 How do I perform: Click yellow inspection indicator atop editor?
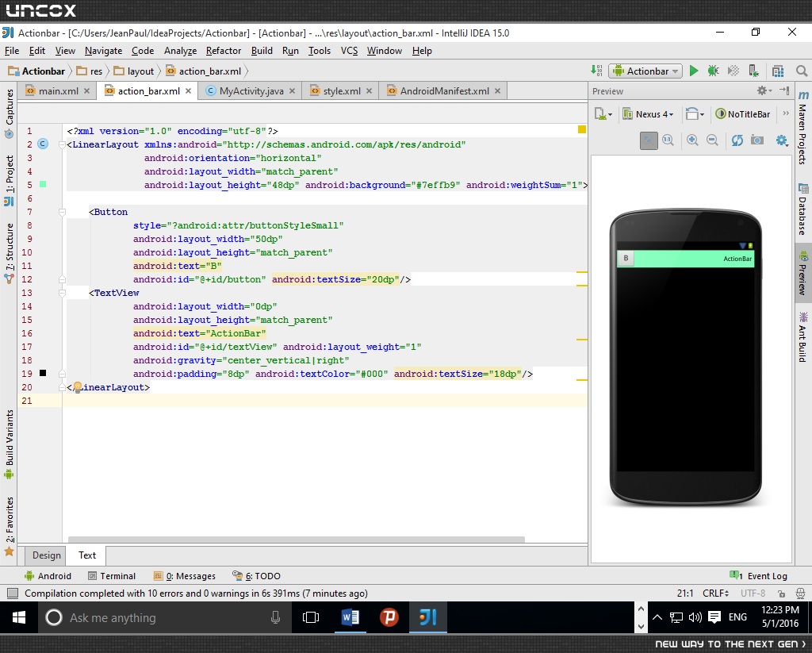[582, 129]
